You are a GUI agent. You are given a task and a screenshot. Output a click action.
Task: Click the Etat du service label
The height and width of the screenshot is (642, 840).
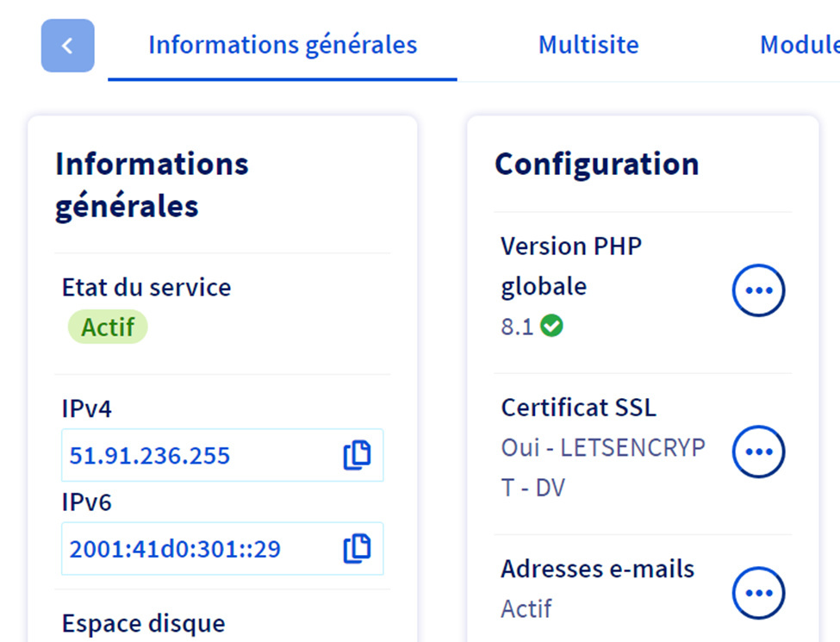coord(146,287)
